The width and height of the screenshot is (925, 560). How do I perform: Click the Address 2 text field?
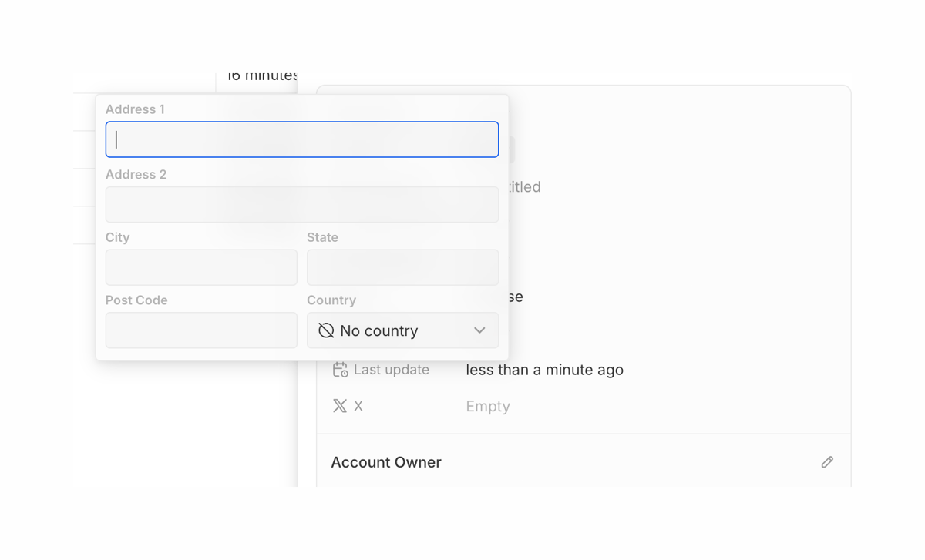[301, 204]
